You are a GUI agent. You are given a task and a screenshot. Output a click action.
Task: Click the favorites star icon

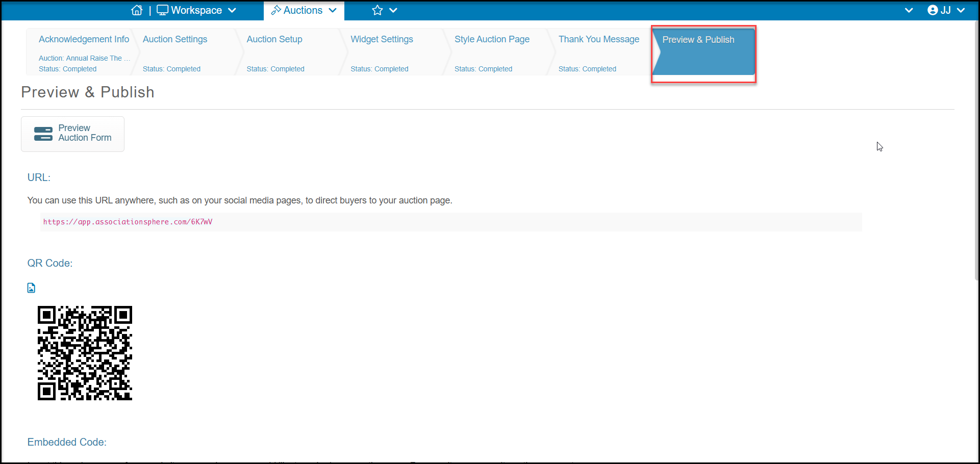377,10
